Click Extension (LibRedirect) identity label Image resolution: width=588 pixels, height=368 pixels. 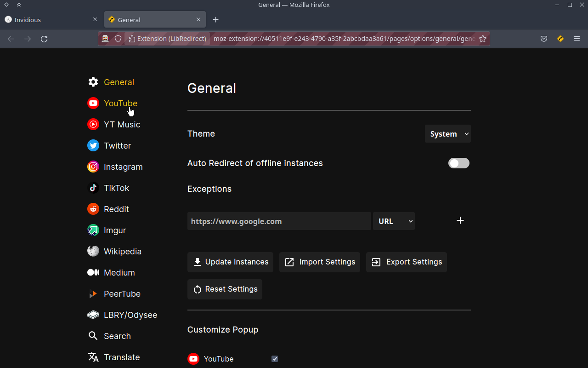pos(168,39)
